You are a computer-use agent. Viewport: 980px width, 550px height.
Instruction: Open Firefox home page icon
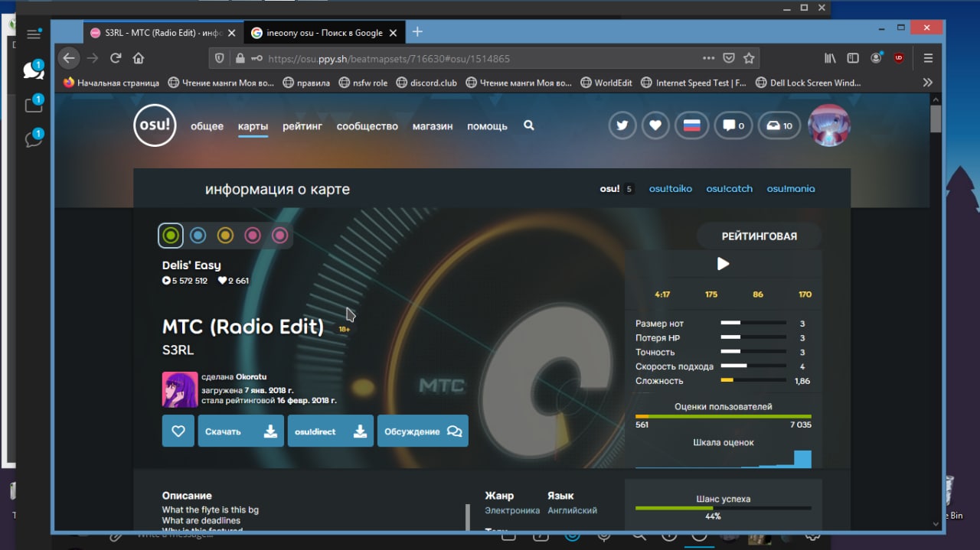(x=139, y=58)
